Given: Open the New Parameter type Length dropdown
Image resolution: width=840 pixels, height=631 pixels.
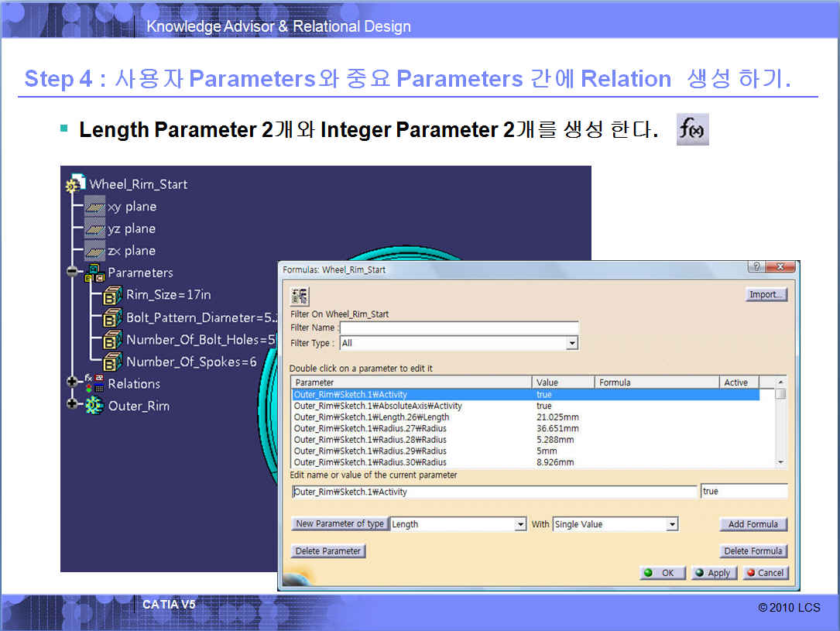Looking at the screenshot, I should coord(520,525).
